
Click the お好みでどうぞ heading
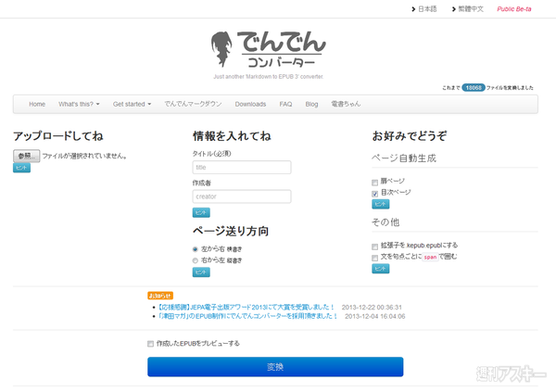click(x=410, y=136)
